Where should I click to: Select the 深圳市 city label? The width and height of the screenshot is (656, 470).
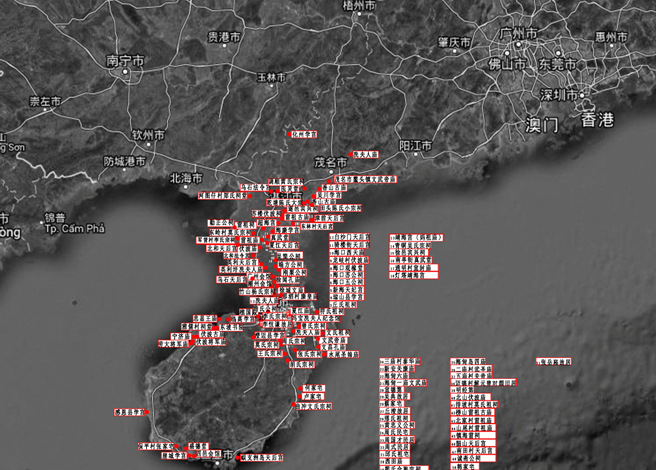(559, 95)
